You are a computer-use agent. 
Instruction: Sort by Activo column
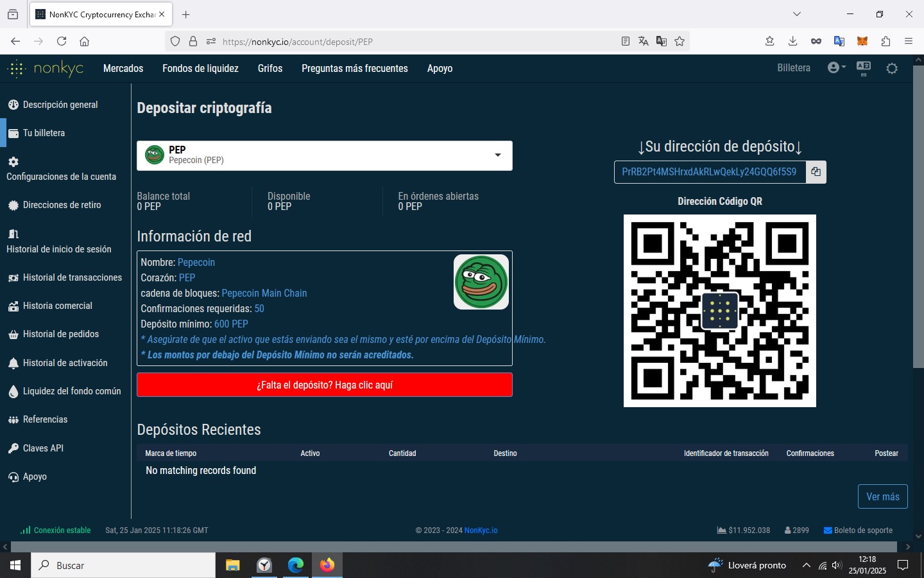click(x=310, y=453)
